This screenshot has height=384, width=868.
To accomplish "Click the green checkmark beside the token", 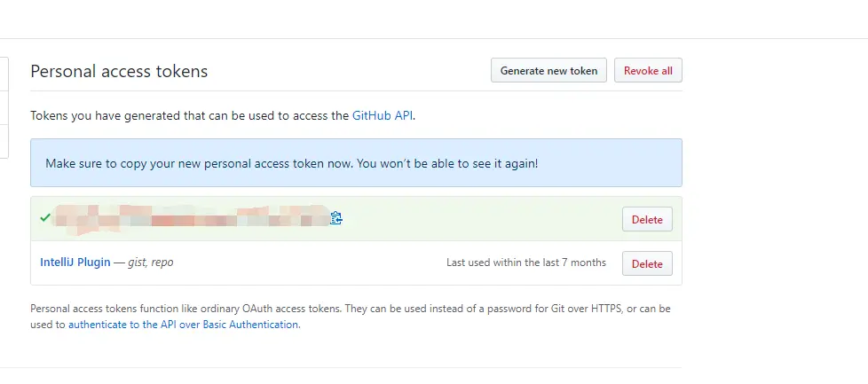I will coord(44,217).
